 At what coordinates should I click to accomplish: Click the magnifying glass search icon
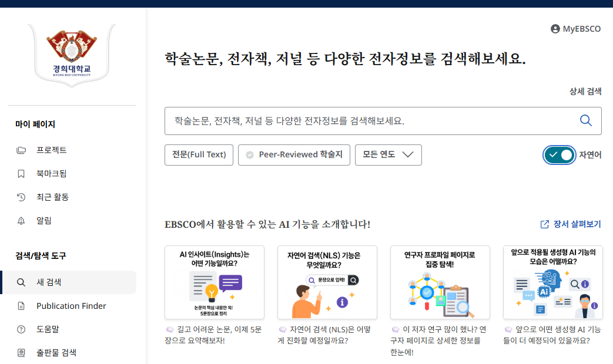pyautogui.click(x=585, y=120)
